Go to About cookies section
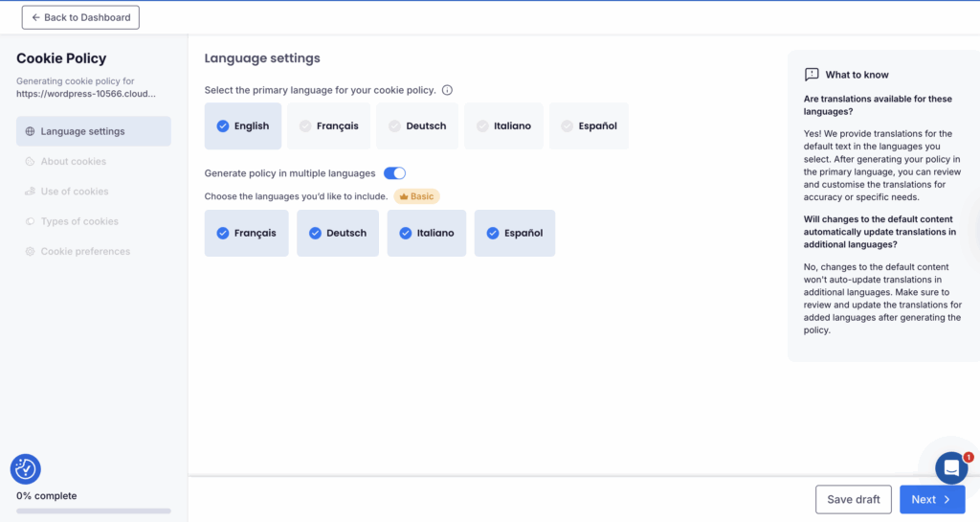The width and height of the screenshot is (980, 522). [x=73, y=162]
